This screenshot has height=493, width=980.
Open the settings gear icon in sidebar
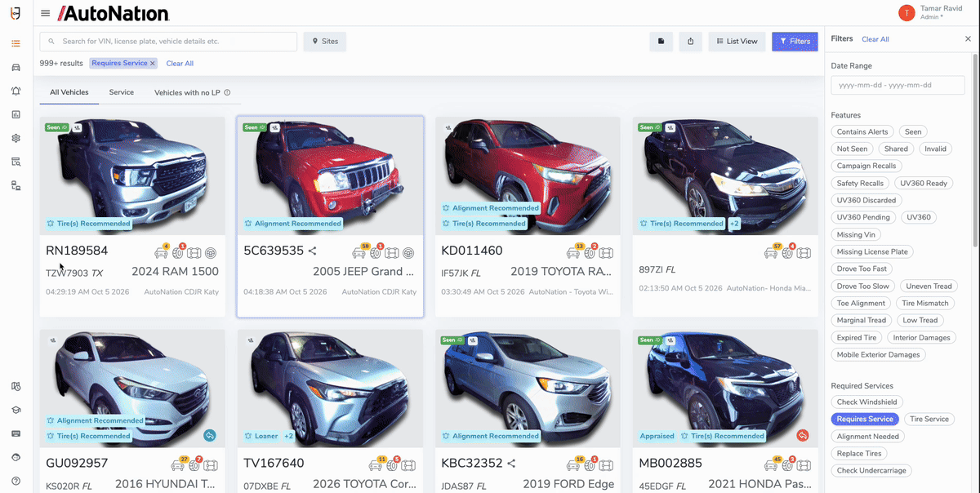pyautogui.click(x=16, y=138)
